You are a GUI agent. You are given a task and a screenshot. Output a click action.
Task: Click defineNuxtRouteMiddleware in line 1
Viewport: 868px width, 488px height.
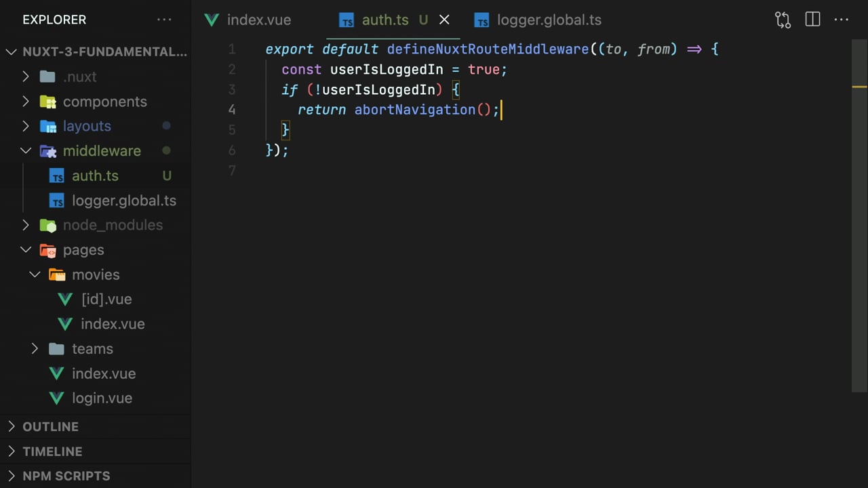point(488,49)
